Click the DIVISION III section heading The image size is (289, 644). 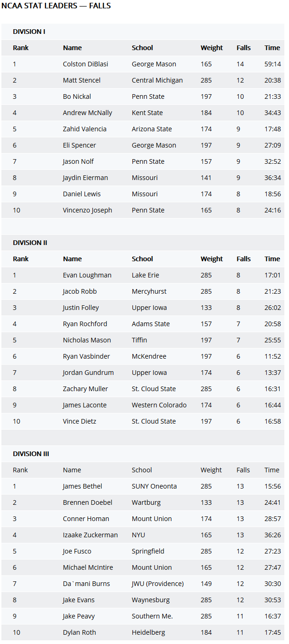[31, 454]
